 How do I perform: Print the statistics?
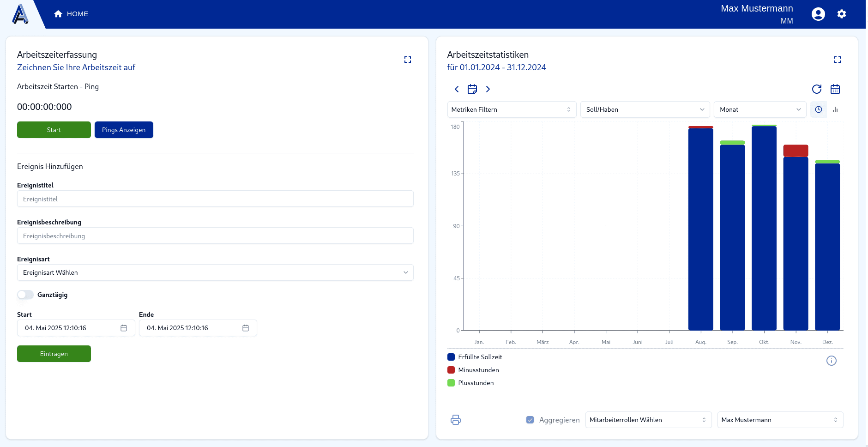coord(456,420)
